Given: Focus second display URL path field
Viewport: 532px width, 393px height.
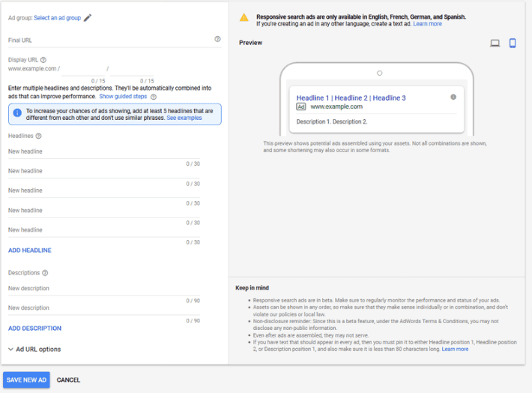Looking at the screenshot, I should [x=132, y=69].
